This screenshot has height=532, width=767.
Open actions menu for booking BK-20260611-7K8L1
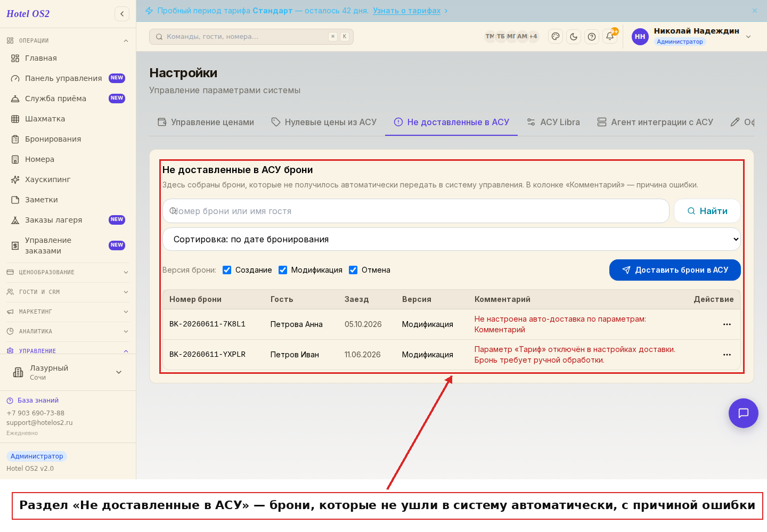[727, 324]
